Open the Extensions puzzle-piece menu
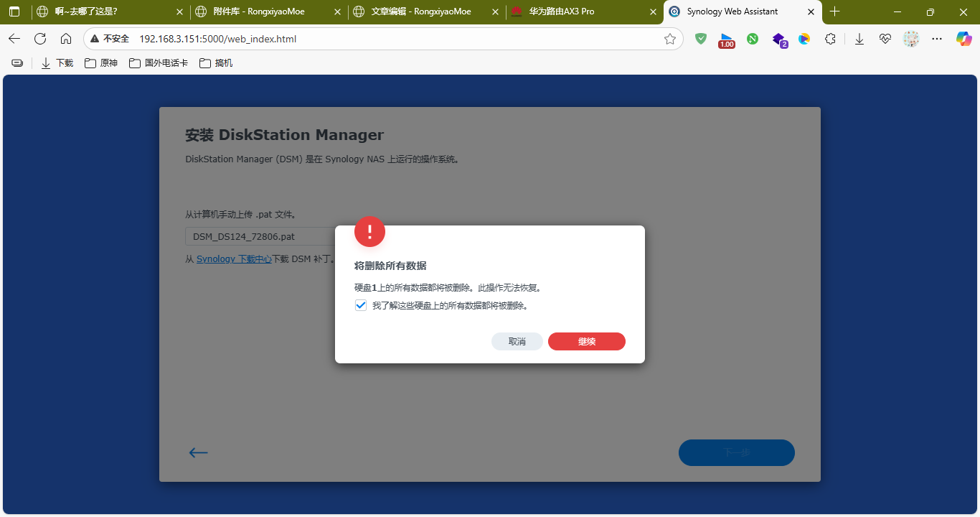This screenshot has width=980, height=517. tap(830, 39)
